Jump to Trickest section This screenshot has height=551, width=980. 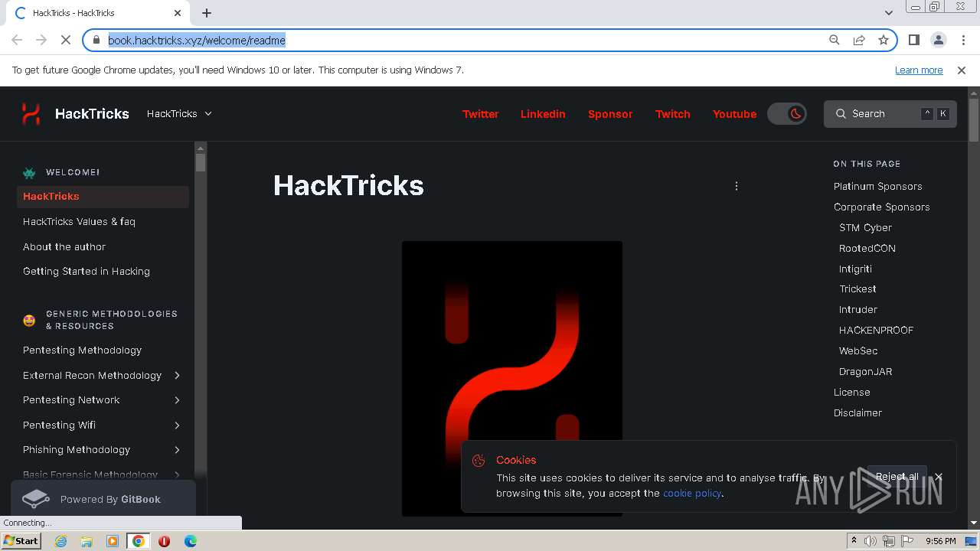point(857,289)
